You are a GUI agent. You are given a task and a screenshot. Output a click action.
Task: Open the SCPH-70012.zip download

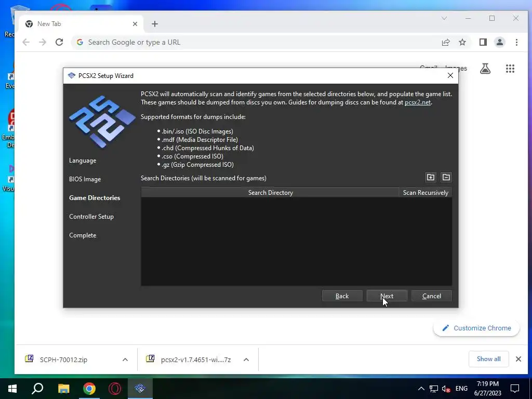[63, 360]
